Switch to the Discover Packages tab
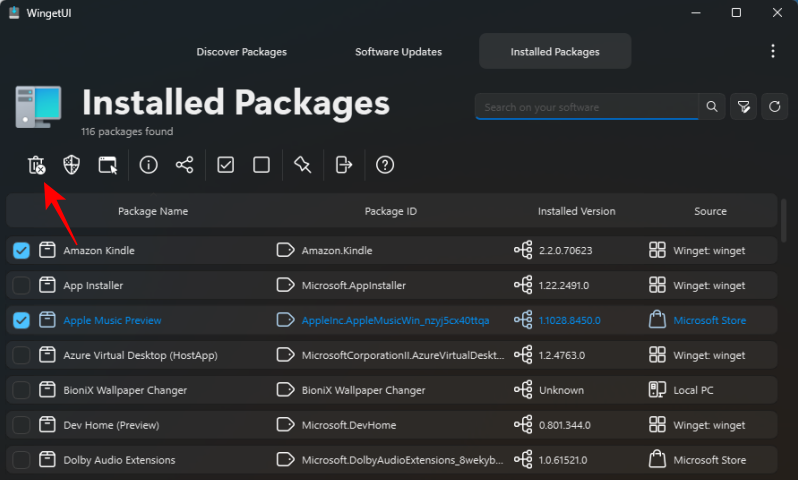Image resolution: width=798 pixels, height=480 pixels. click(241, 51)
